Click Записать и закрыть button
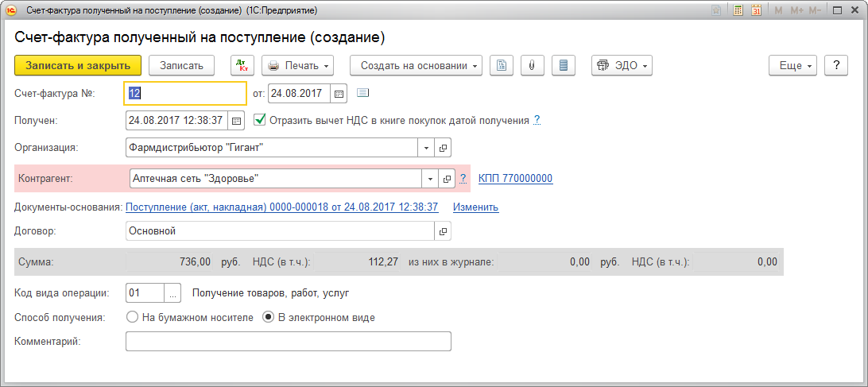This screenshot has height=387, width=868. pyautogui.click(x=78, y=65)
